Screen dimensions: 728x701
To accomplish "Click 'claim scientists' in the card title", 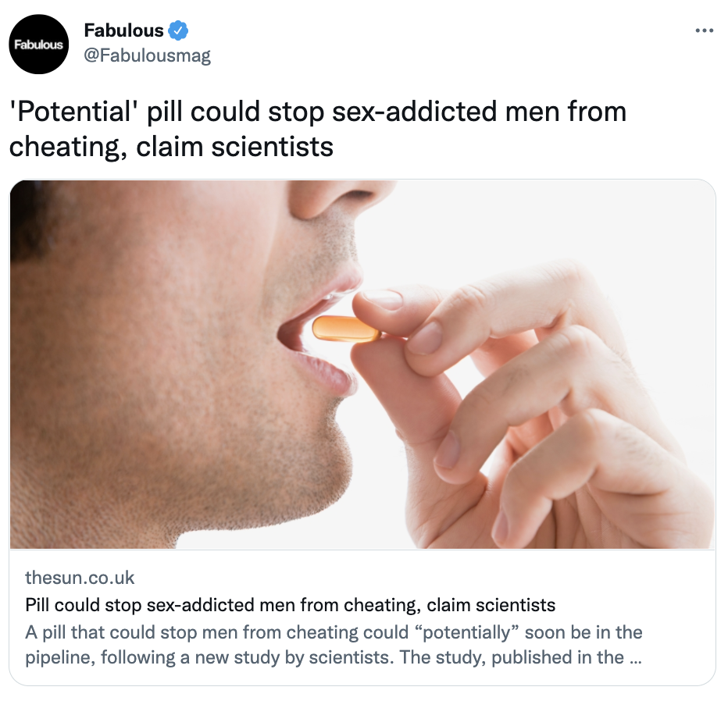I will [491, 605].
